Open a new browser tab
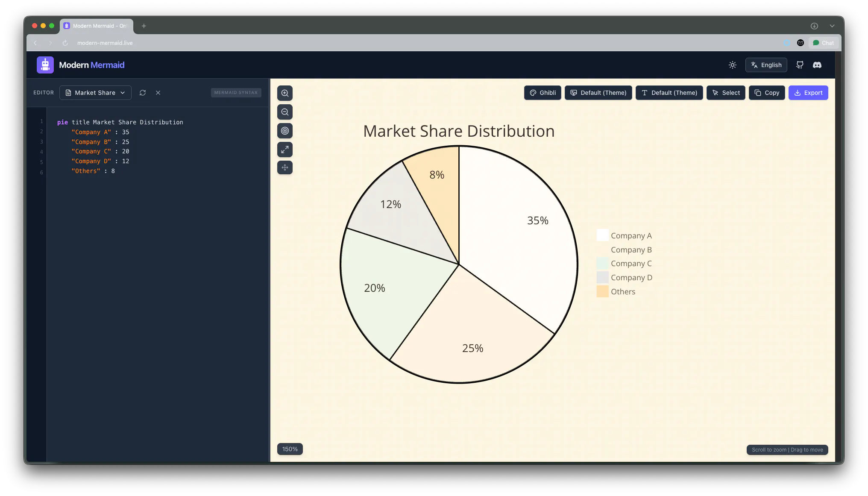This screenshot has height=496, width=868. (x=144, y=26)
